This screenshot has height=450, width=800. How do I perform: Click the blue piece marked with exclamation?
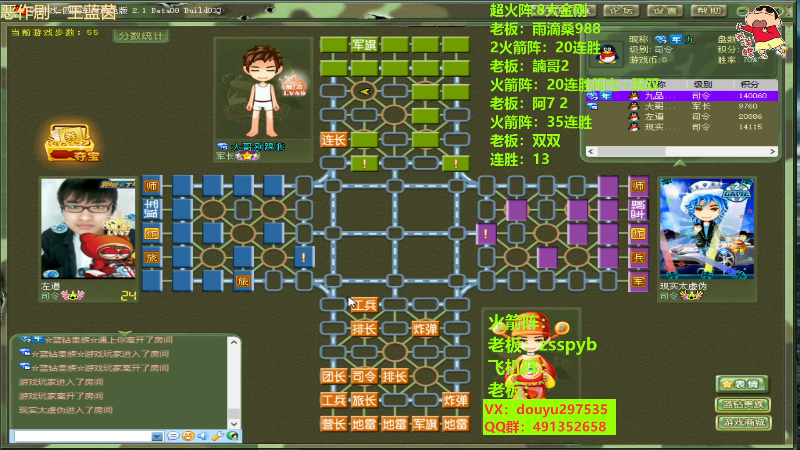[x=304, y=258]
